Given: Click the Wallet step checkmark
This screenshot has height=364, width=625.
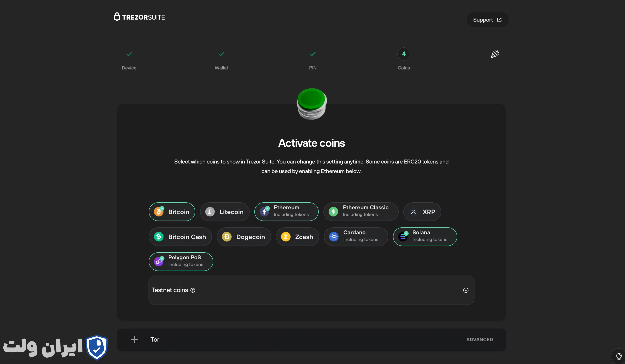Looking at the screenshot, I should [x=221, y=54].
